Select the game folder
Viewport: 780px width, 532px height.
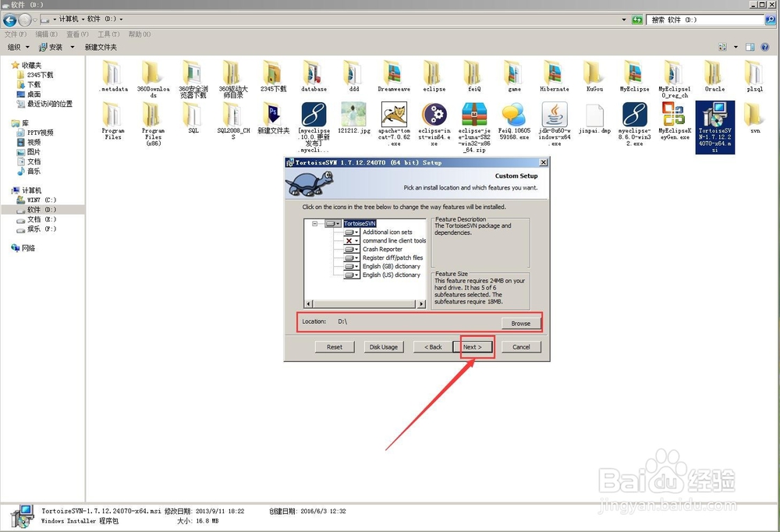(514, 76)
